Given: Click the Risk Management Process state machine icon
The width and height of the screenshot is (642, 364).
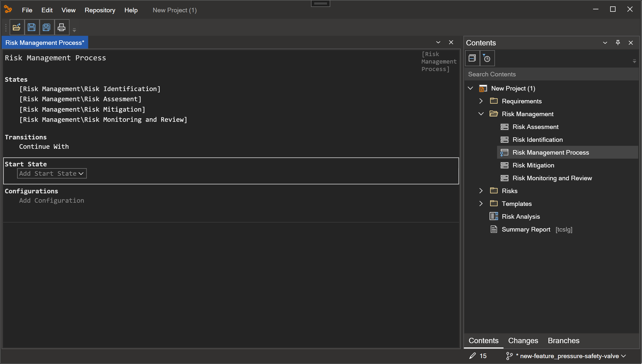Looking at the screenshot, I should coord(504,152).
